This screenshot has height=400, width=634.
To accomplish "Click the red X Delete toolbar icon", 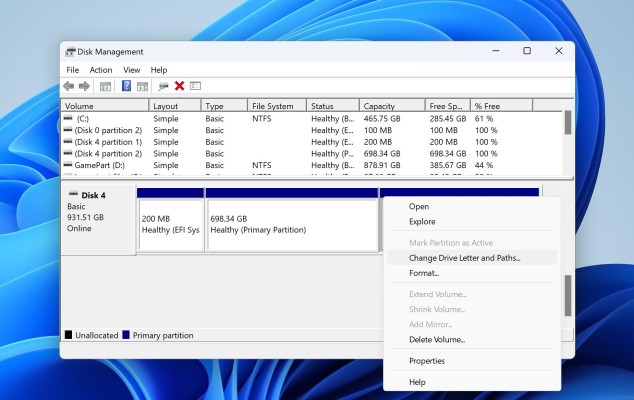I will coord(180,86).
